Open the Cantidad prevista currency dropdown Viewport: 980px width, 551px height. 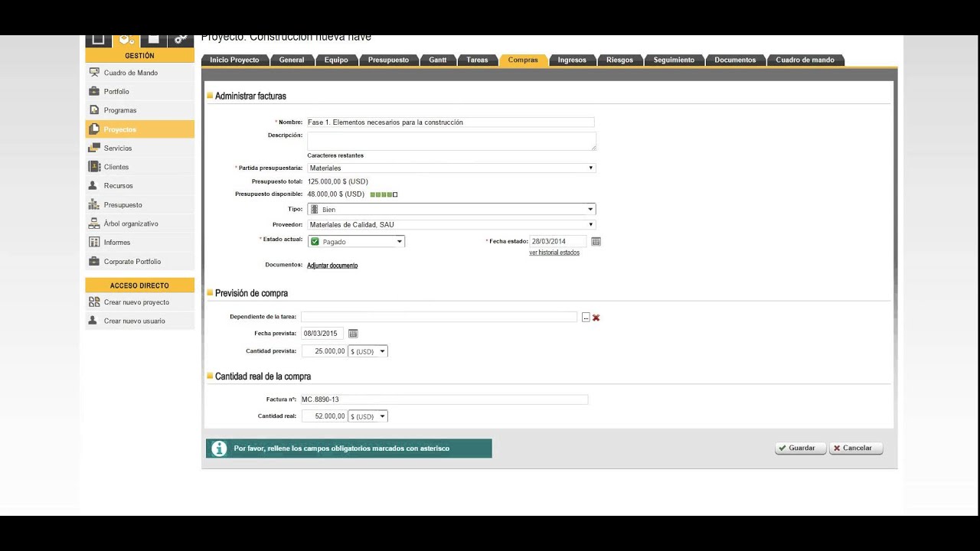click(x=367, y=351)
